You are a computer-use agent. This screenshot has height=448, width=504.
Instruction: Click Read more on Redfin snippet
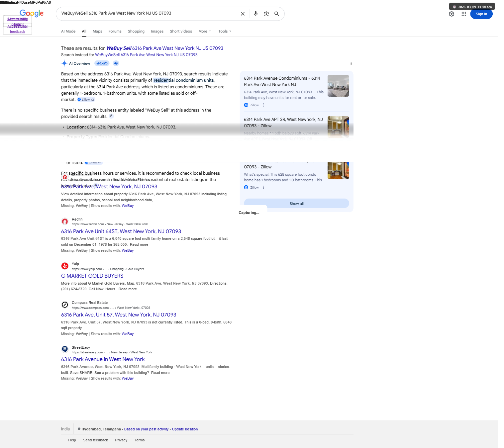139,245
